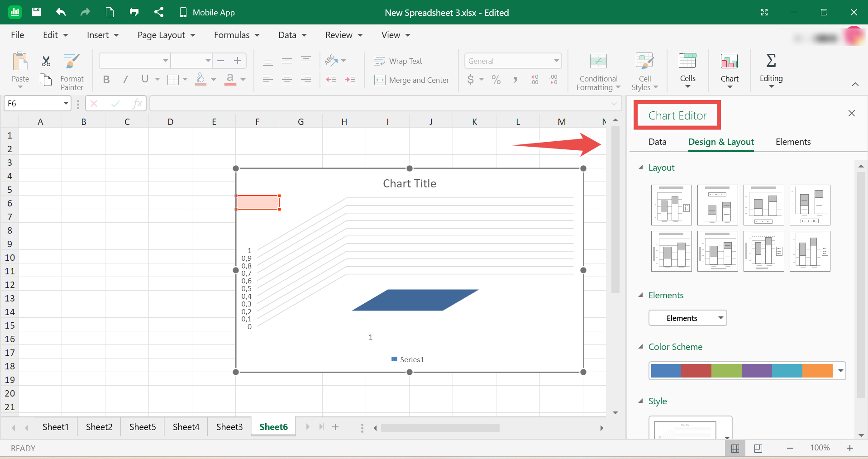868x459 pixels.
Task: Zoom in with the status bar plus
Action: (x=849, y=448)
